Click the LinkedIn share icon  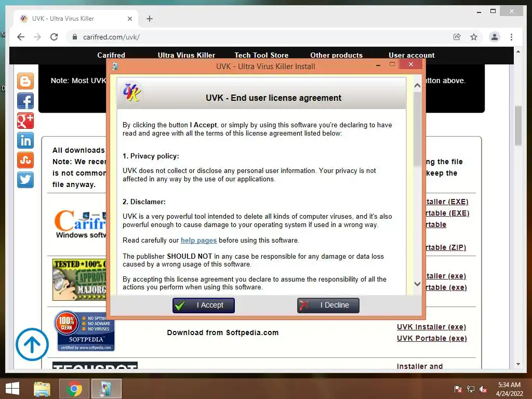click(x=25, y=140)
